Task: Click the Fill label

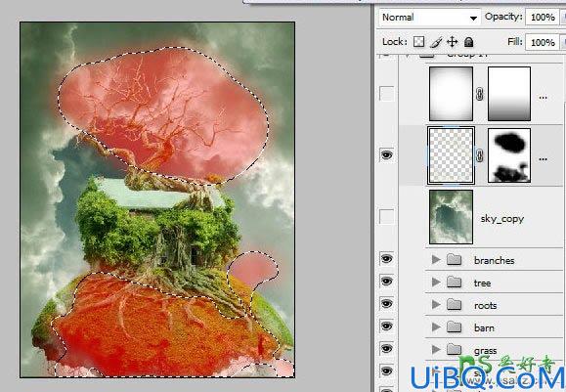Action: tap(515, 42)
